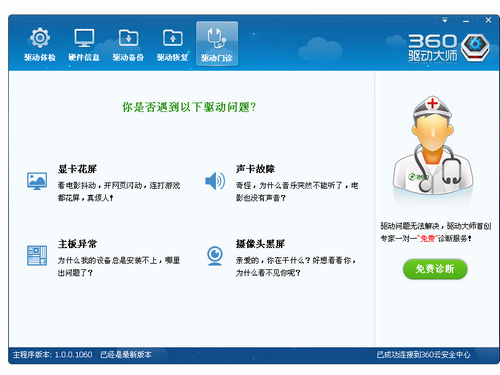Open the title bar dropdown menu arrow
Screen dimensions: 500x375
point(445,20)
